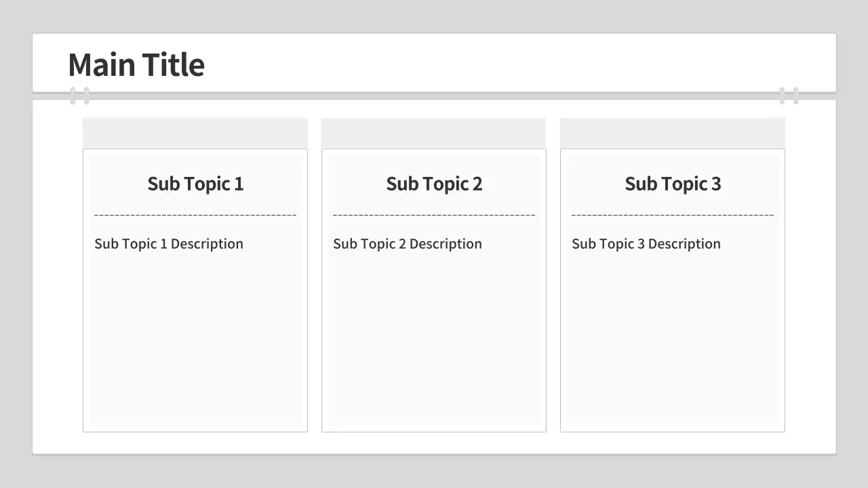Click the Sub Topic 1 Description text
The image size is (868, 488).
tap(169, 244)
